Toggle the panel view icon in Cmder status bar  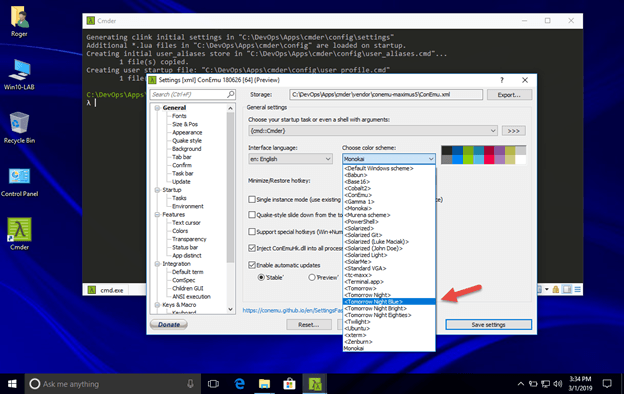pos(567,289)
